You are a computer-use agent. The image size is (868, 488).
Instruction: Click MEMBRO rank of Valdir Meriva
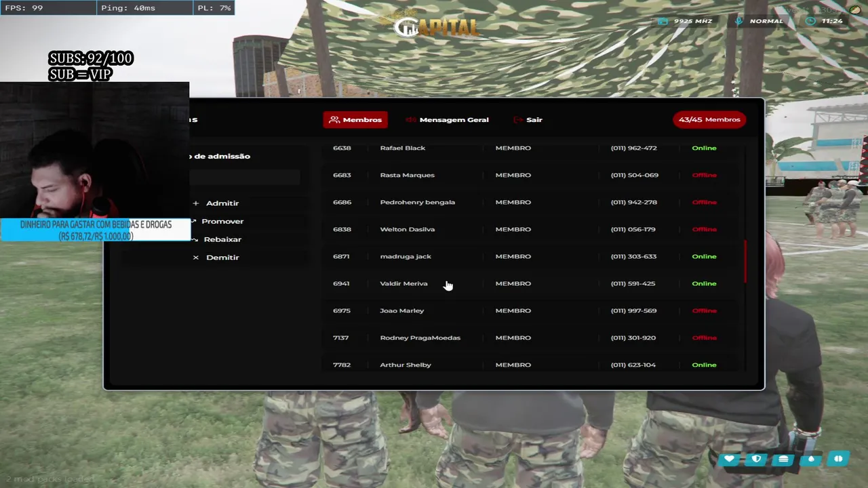tap(513, 283)
